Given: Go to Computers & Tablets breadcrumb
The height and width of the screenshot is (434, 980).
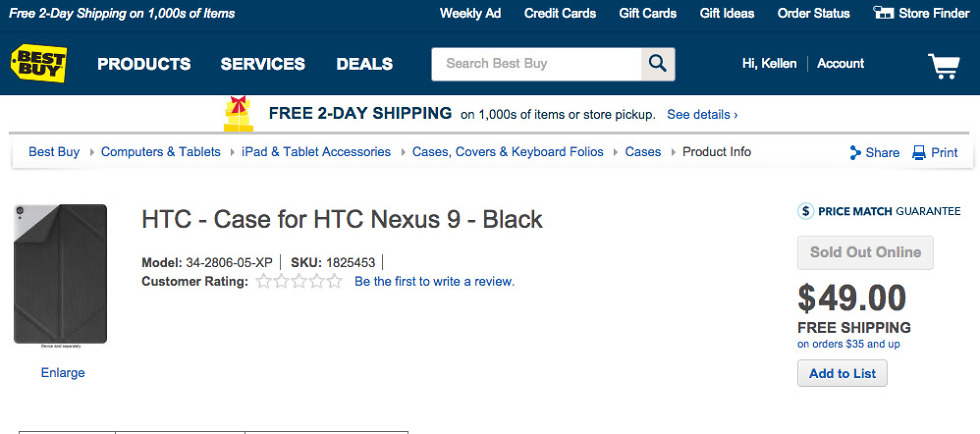Looking at the screenshot, I should 160,152.
